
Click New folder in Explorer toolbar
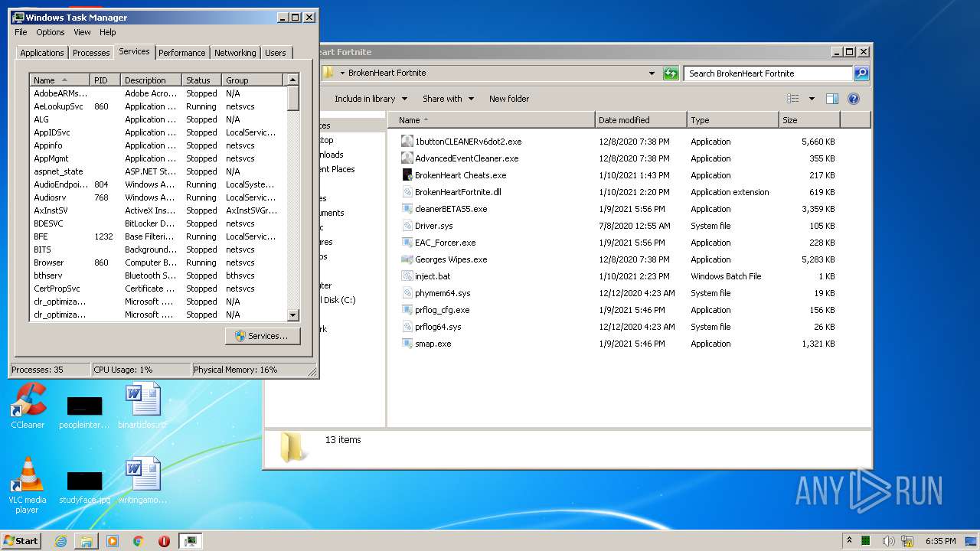[509, 99]
